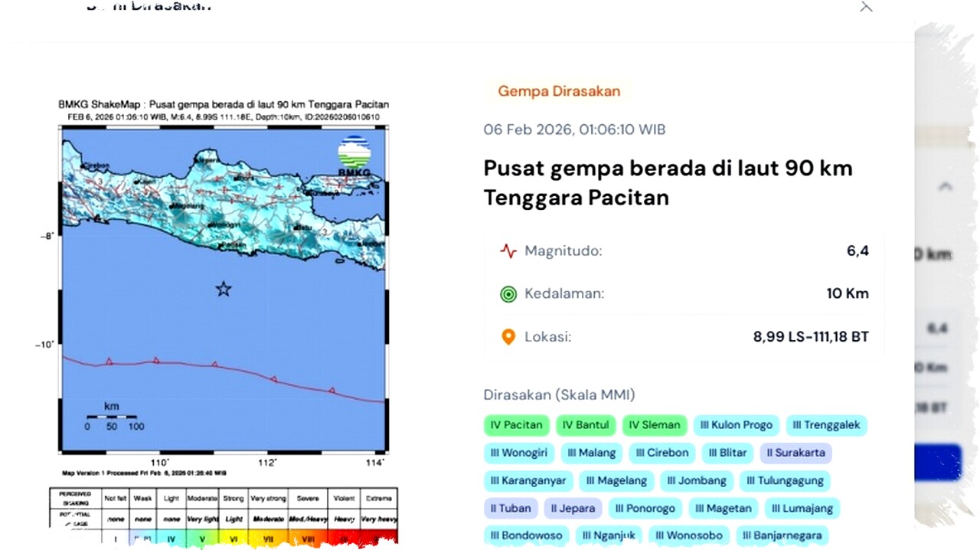Screen dimensions: 980x550
Task: Choose the III Kulon Progo tag
Action: pos(737,425)
